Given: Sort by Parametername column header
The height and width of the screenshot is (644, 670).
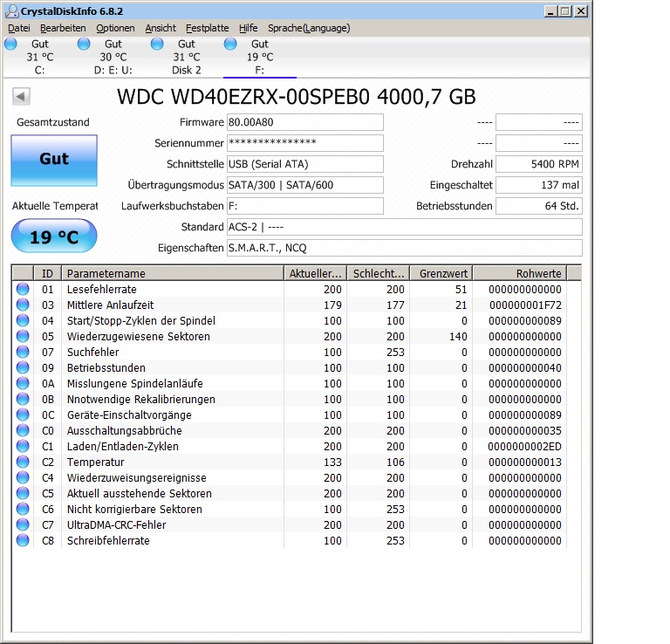Looking at the screenshot, I should (x=173, y=273).
